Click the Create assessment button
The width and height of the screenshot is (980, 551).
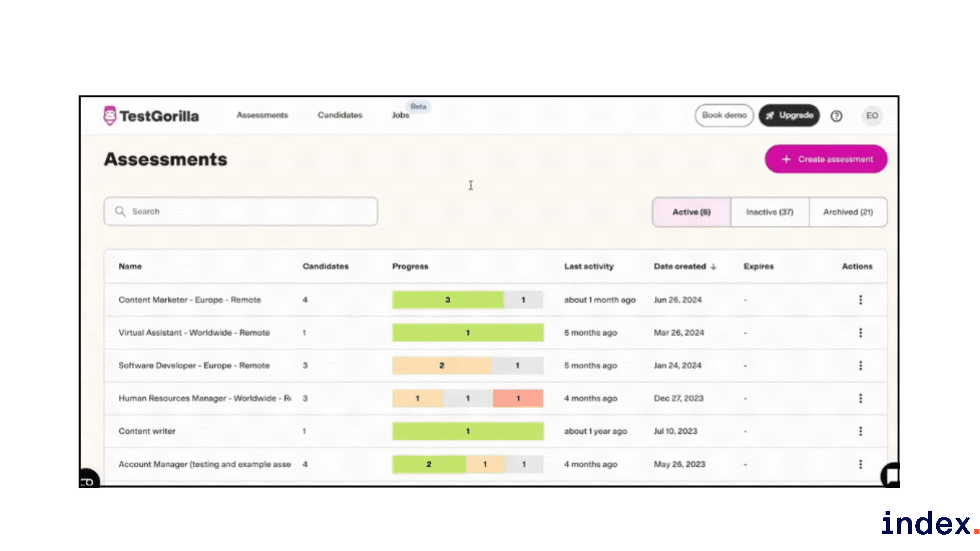click(x=826, y=159)
